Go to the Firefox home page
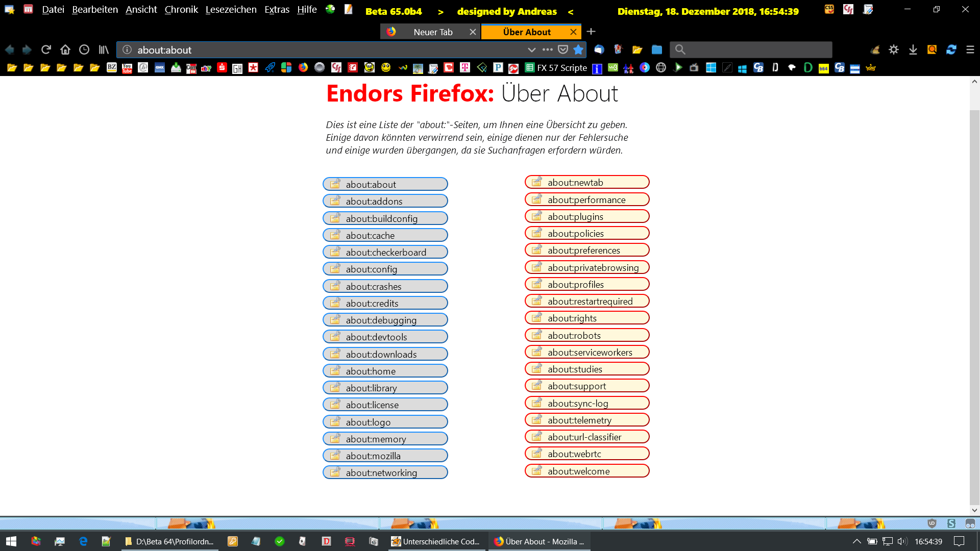This screenshot has width=980, height=551. (x=65, y=49)
